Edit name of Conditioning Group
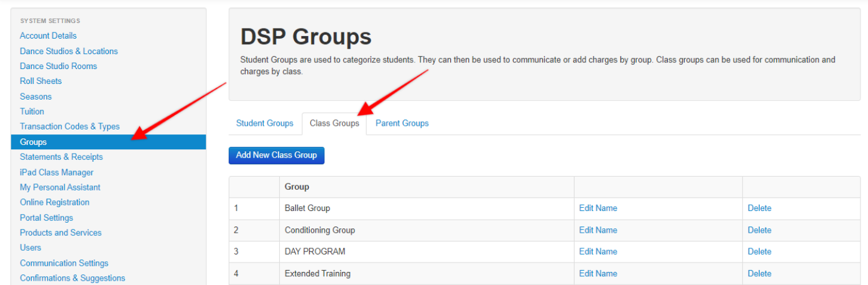868x285 pixels. pyautogui.click(x=598, y=230)
